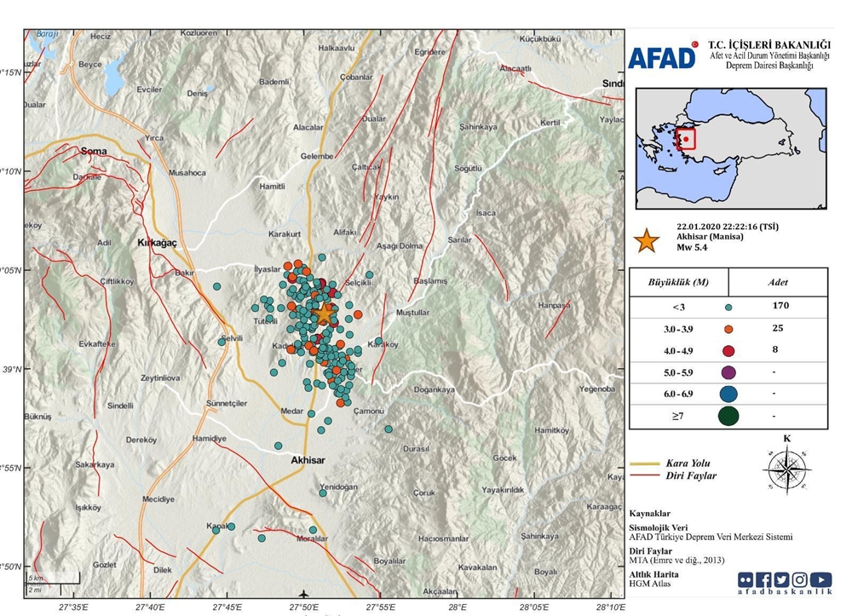
Task: Click the Flickr social media icon
Action: (x=747, y=580)
